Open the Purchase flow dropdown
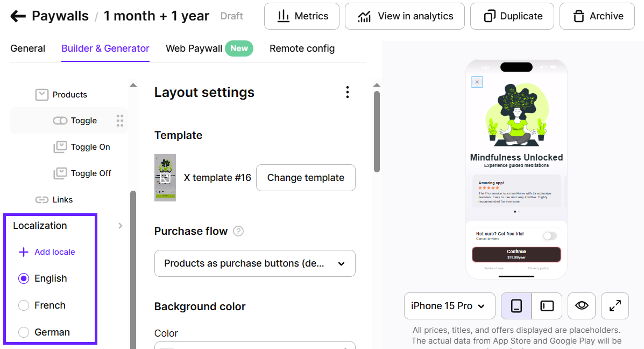The image size is (644, 349). (x=254, y=263)
